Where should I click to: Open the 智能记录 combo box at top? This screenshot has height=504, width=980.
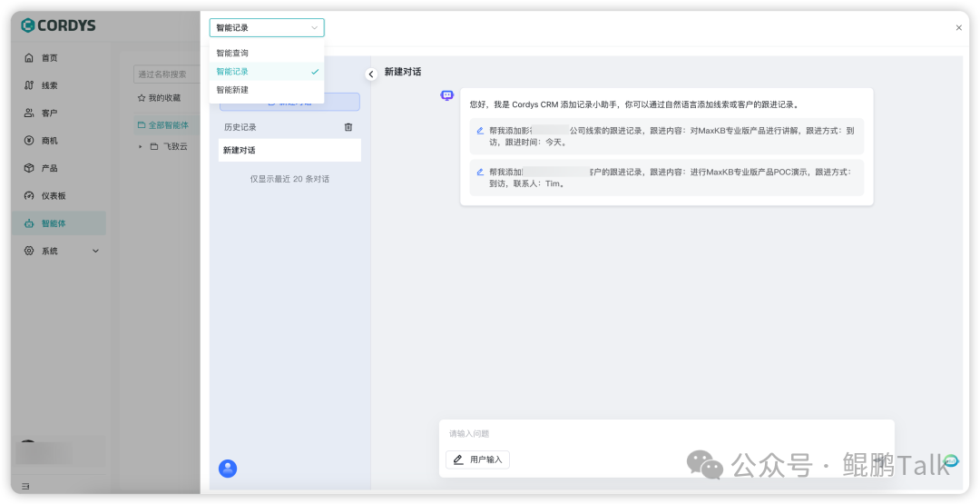click(267, 27)
